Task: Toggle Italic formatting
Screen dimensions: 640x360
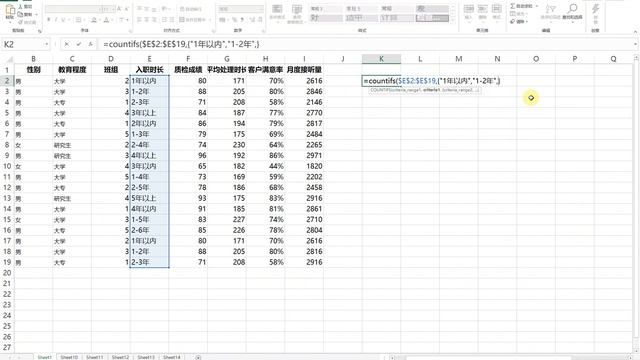Action: click(x=56, y=20)
